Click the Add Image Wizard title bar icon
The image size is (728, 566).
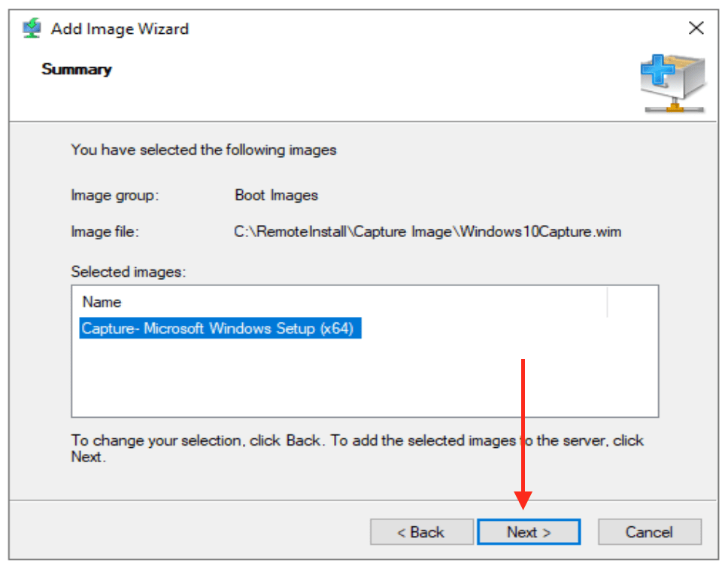click(32, 29)
